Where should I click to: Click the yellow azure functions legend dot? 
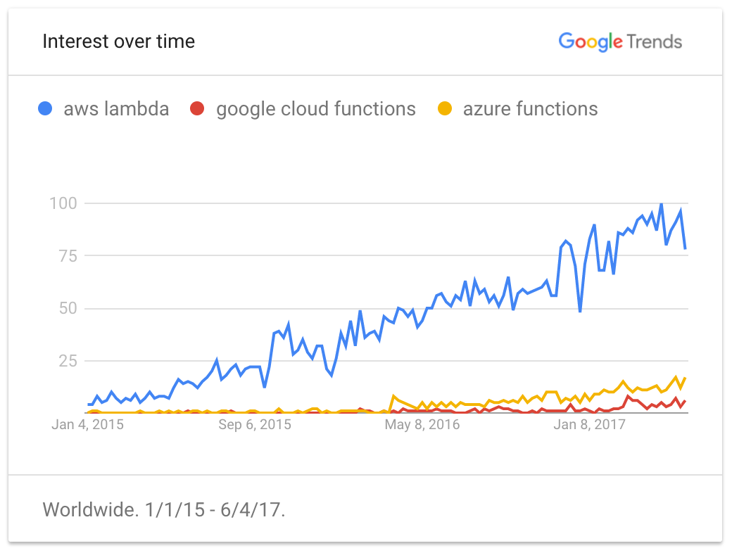coord(444,110)
